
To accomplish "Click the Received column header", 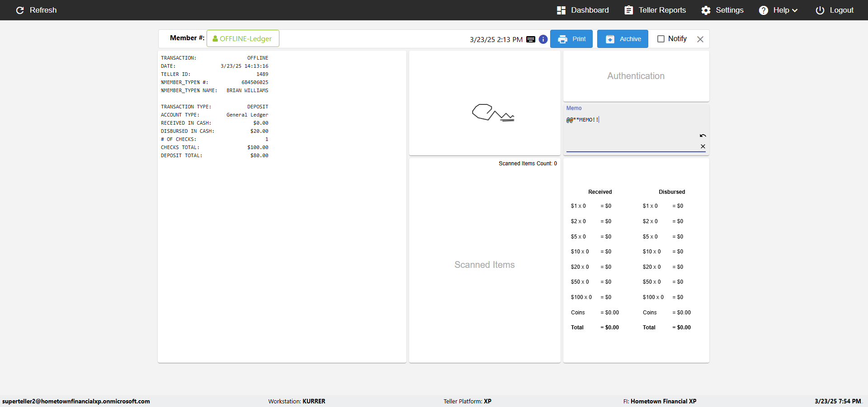I will point(600,192).
